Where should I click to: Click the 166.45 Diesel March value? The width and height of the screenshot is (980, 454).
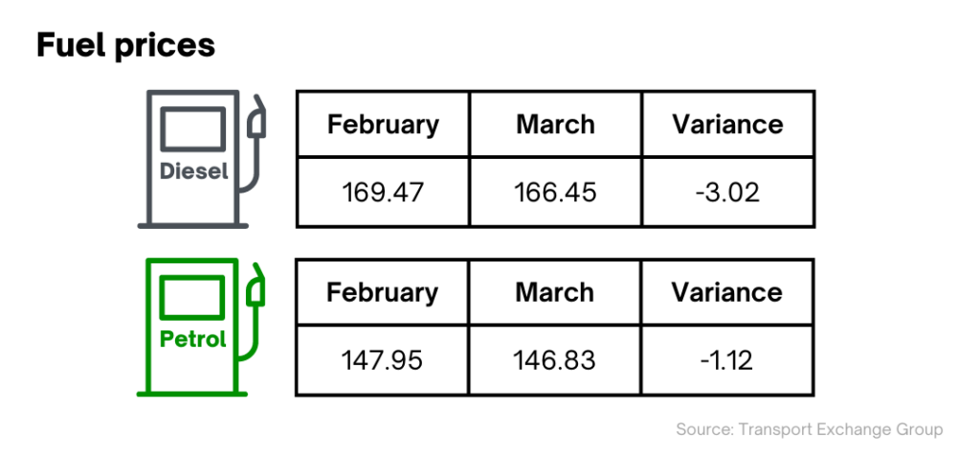tap(555, 192)
